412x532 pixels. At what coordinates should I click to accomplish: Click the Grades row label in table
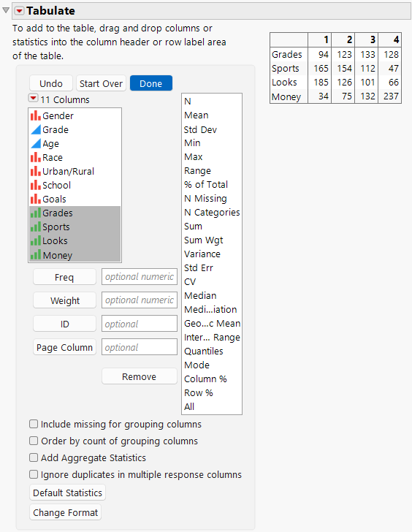click(x=287, y=54)
